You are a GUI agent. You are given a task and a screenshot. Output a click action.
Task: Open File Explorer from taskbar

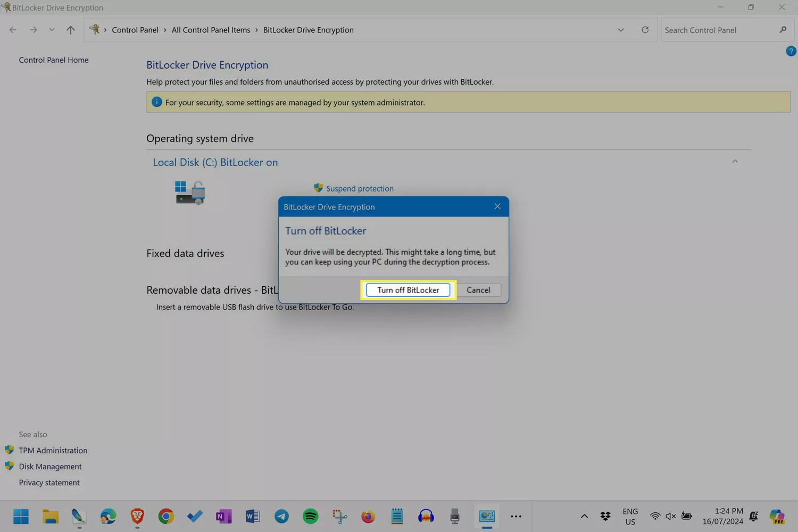coord(51,517)
